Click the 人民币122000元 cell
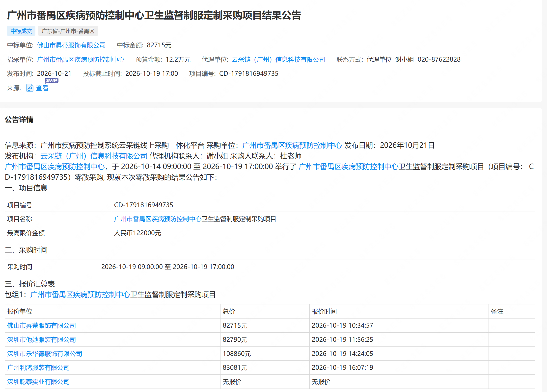547x392 pixels. click(323, 233)
